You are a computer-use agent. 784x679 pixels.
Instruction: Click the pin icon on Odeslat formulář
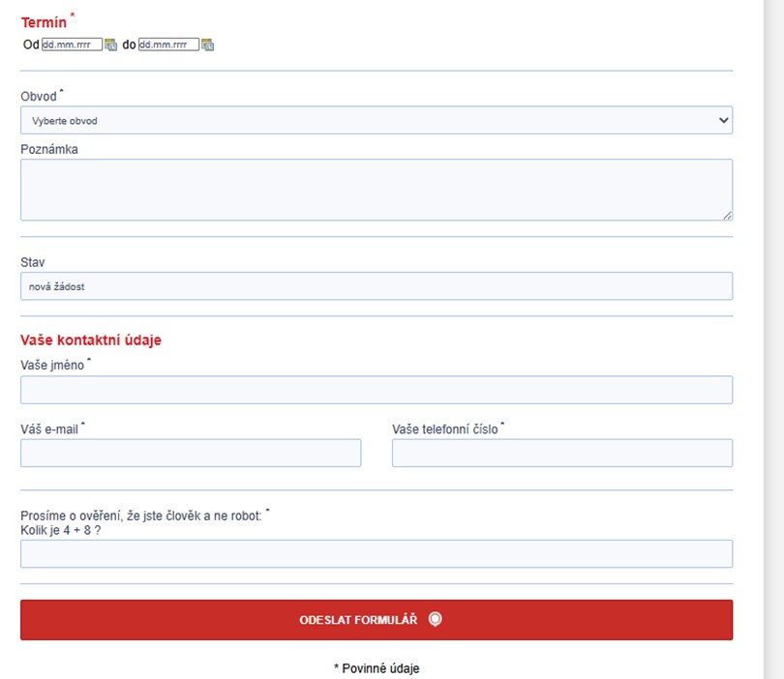[435, 620]
